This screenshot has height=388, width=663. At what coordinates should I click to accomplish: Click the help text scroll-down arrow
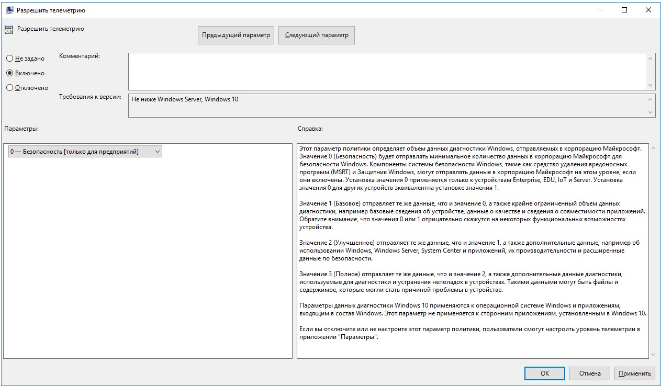tap(654, 354)
